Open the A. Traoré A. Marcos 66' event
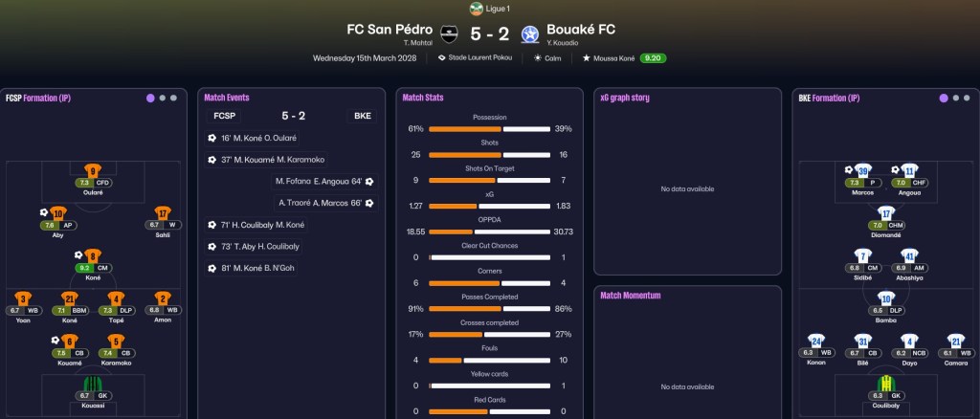The image size is (980, 419). tap(325, 203)
